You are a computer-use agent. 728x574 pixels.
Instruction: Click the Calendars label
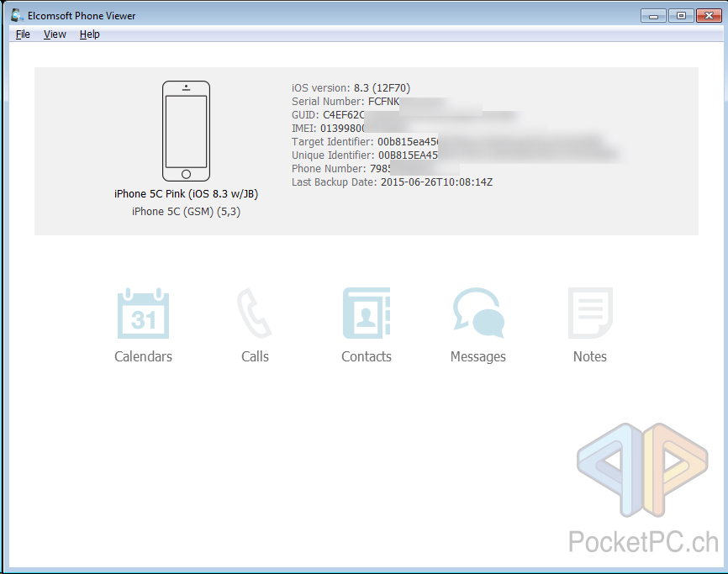(143, 356)
